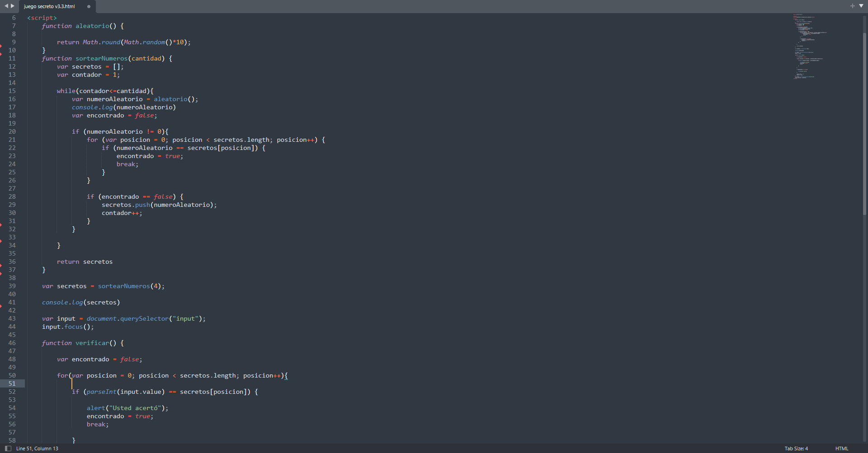
Task: Toggle the sidebar from the status bar icon
Action: pos(8,448)
